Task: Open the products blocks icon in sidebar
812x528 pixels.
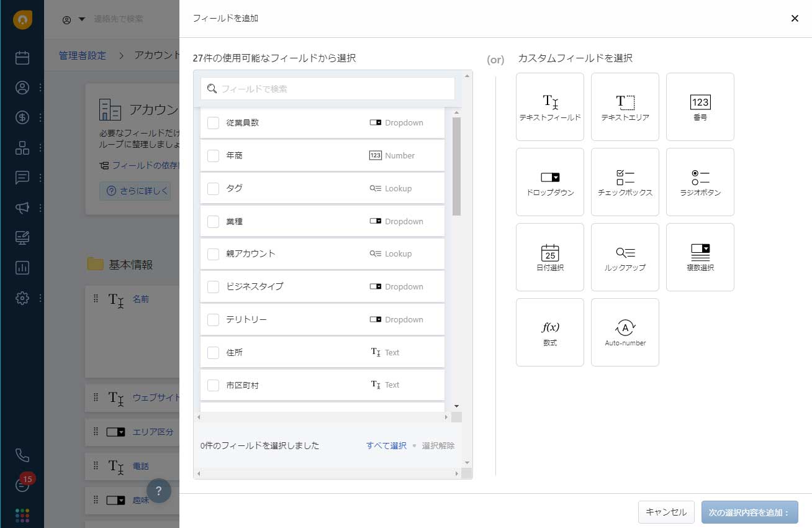Action: 22,148
